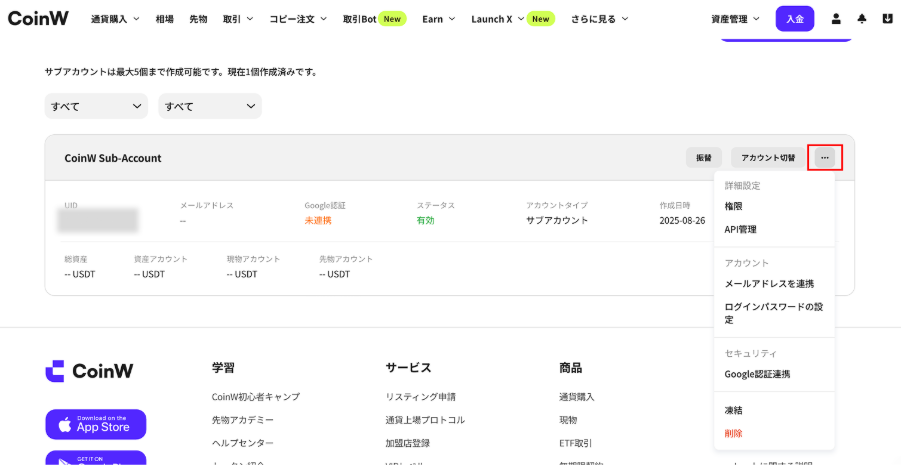This screenshot has width=901, height=465.
Task: Open the first すべて filter dropdown
Action: [96, 106]
